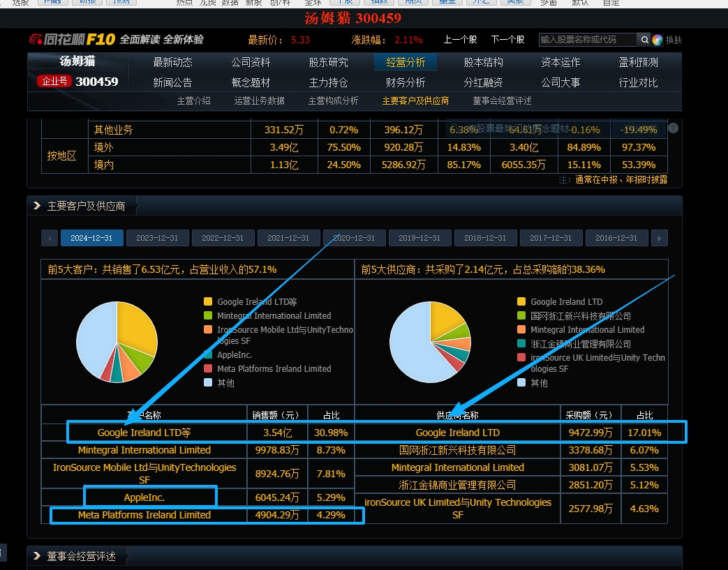Open the 股本结构 menu
Viewport: 728px width, 570px height.
click(x=483, y=62)
